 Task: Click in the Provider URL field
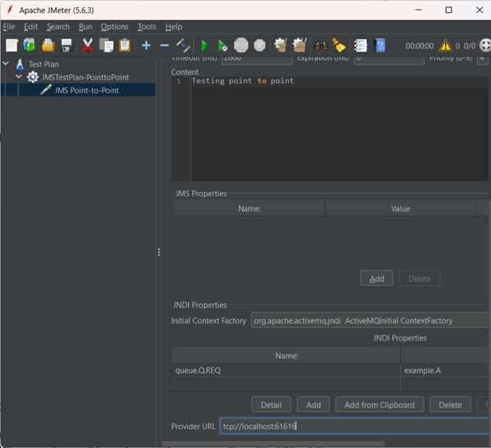[352, 427]
